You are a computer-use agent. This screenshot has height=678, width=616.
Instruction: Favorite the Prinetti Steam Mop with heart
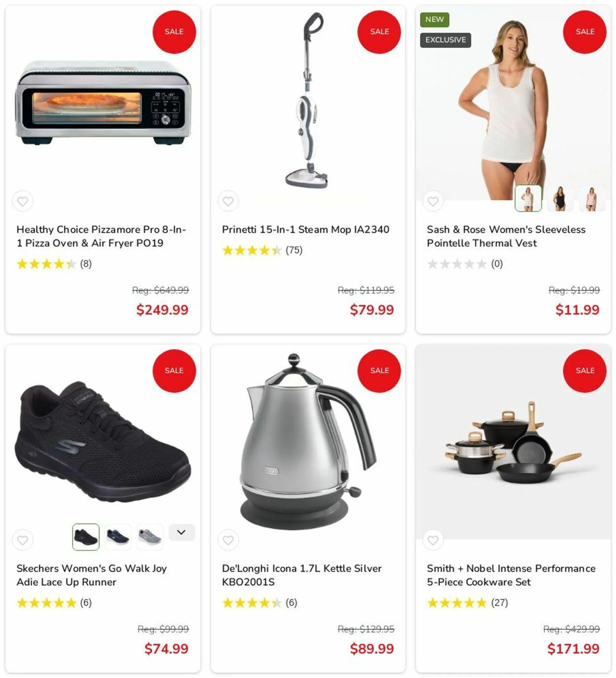pos(228,201)
